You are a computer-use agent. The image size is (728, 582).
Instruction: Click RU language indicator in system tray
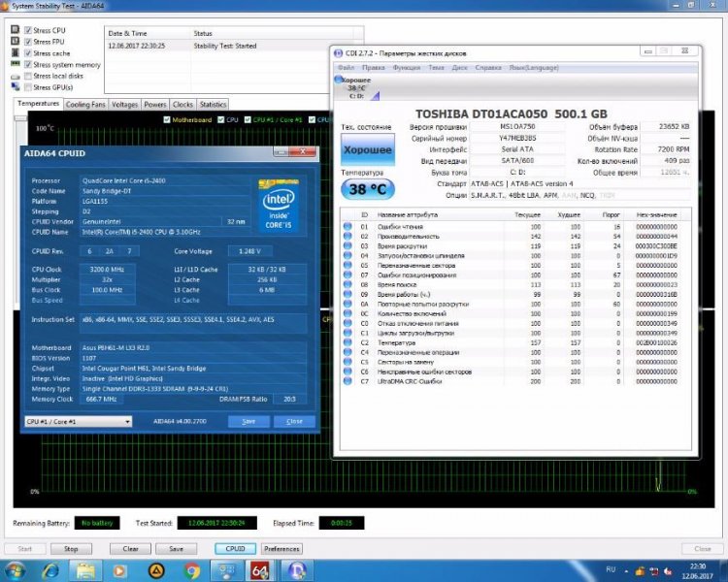point(611,569)
